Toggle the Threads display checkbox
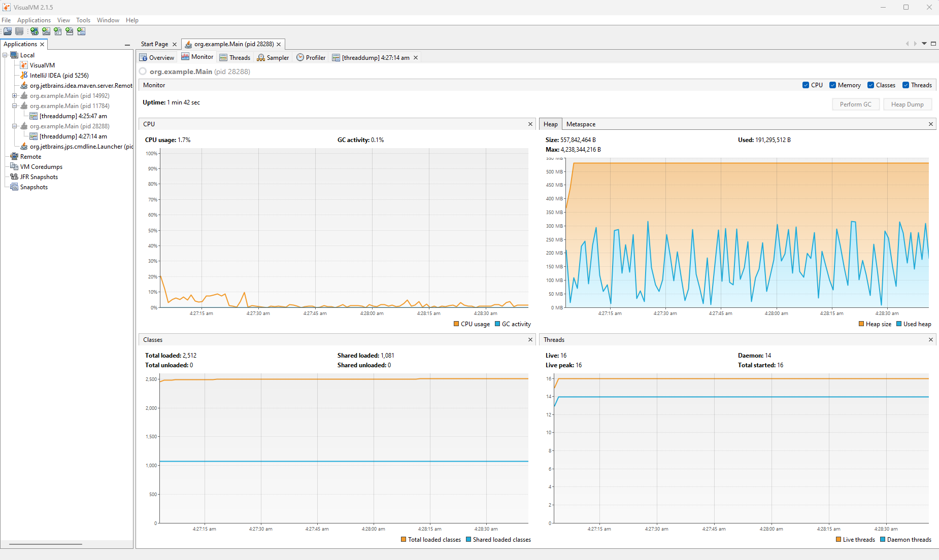This screenshot has height=560, width=939. click(x=906, y=85)
